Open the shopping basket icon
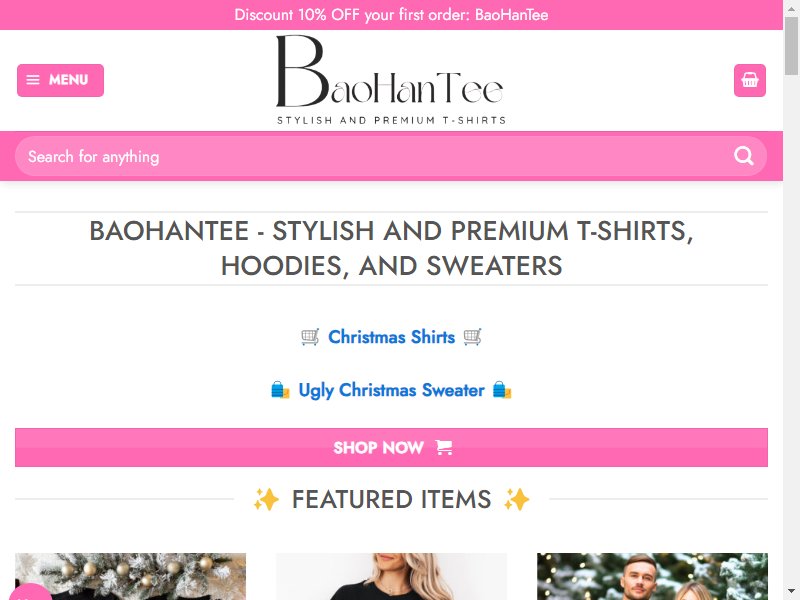This screenshot has height=600, width=800. (x=749, y=80)
